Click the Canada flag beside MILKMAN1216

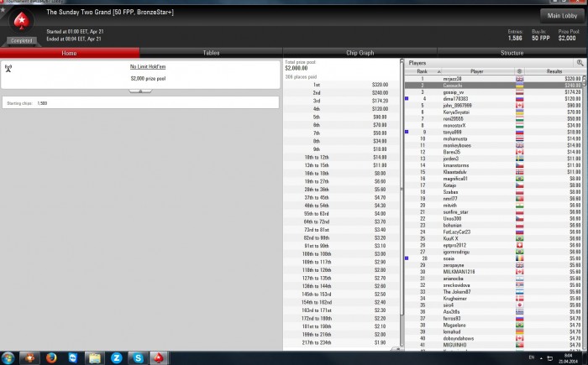pos(519,272)
